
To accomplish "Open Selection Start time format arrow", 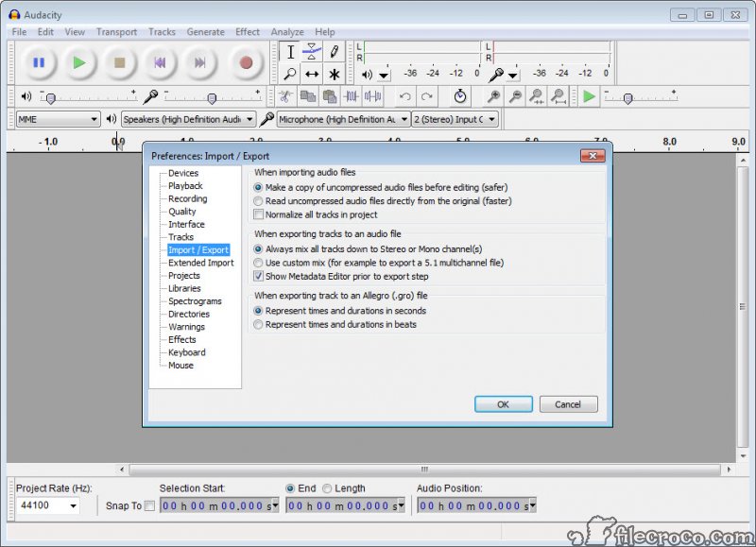I will pyautogui.click(x=275, y=505).
